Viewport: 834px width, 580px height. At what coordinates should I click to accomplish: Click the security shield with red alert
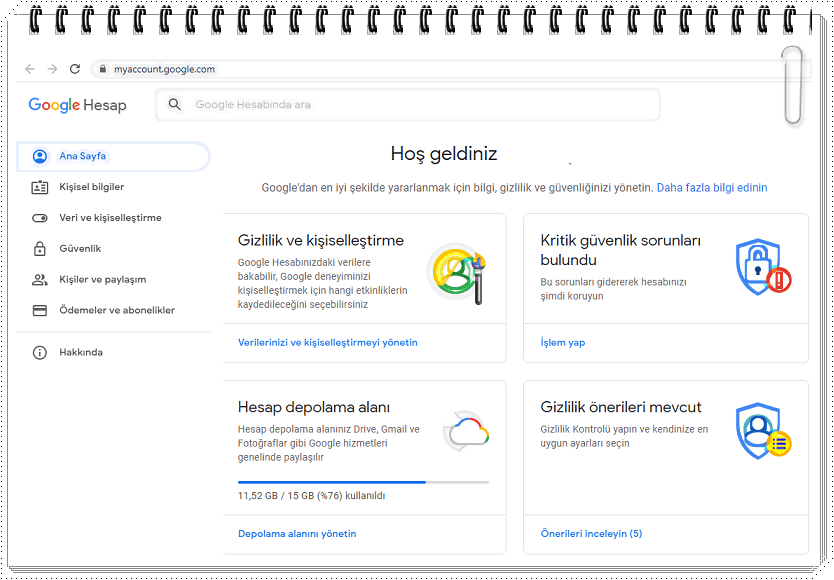[x=763, y=267]
